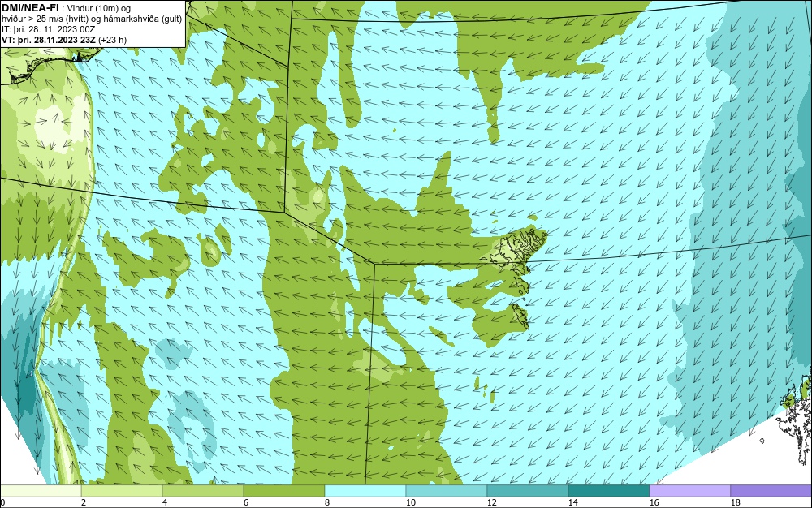Screen dimensions: 812x508
Task: Click the legend scale label "2"
Action: tap(84, 502)
